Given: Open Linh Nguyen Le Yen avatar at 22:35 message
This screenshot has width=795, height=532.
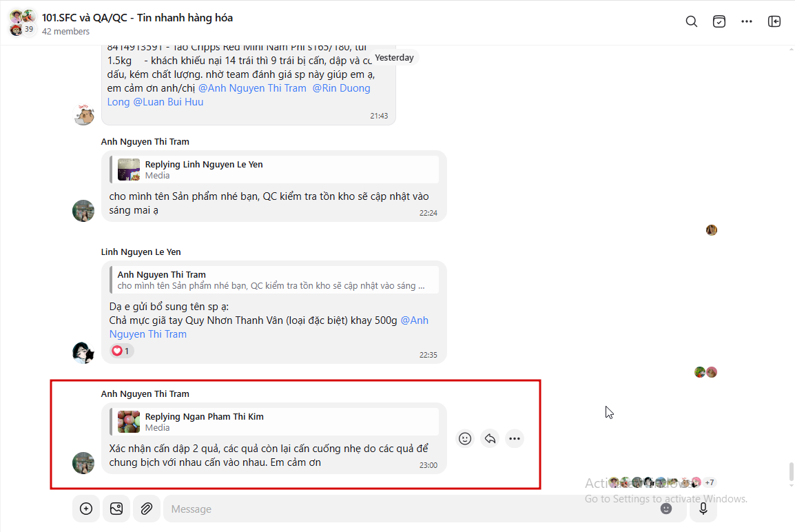Looking at the screenshot, I should pos(83,353).
